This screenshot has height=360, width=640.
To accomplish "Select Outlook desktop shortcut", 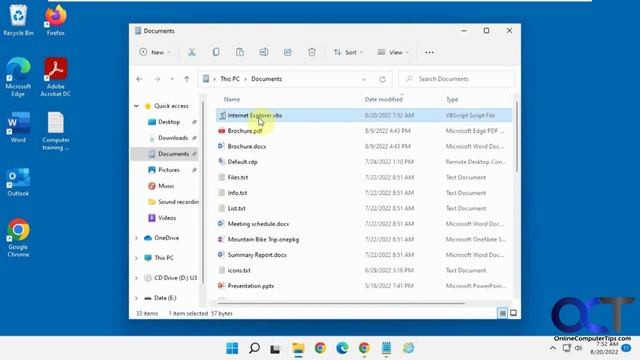I will tap(18, 182).
